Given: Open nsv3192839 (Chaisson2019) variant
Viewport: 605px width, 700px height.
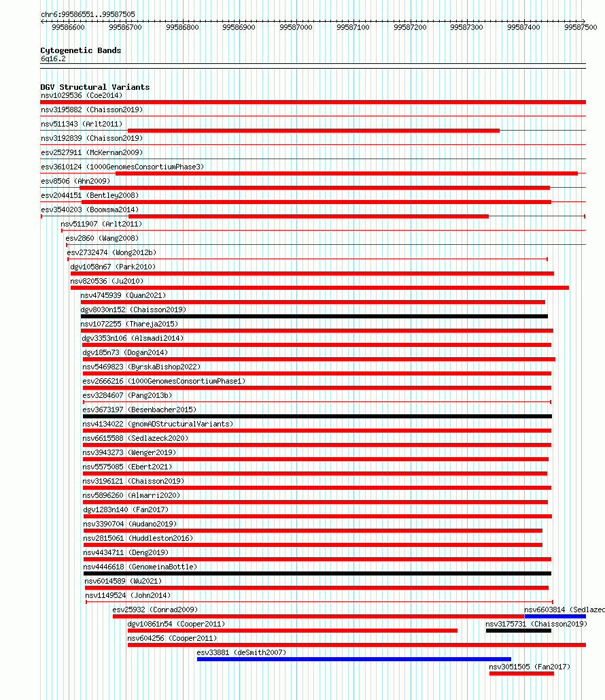Looking at the screenshot, I should tap(92, 138).
